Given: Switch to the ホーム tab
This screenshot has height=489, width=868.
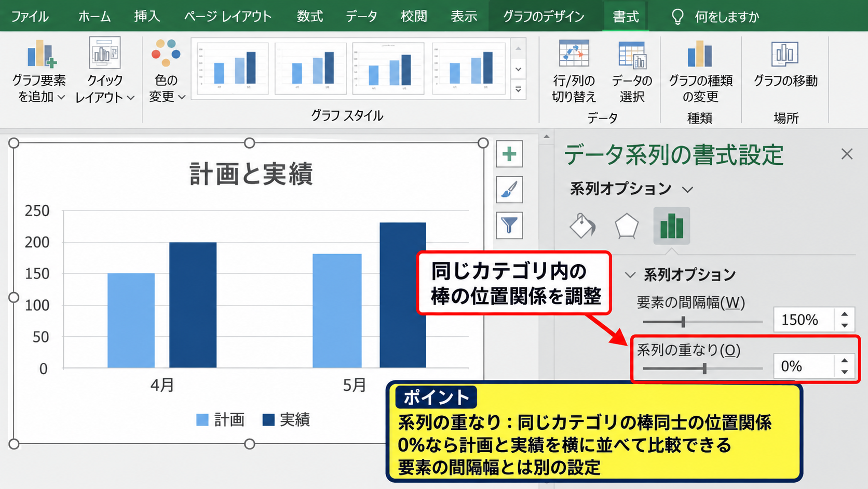Looking at the screenshot, I should (x=94, y=17).
